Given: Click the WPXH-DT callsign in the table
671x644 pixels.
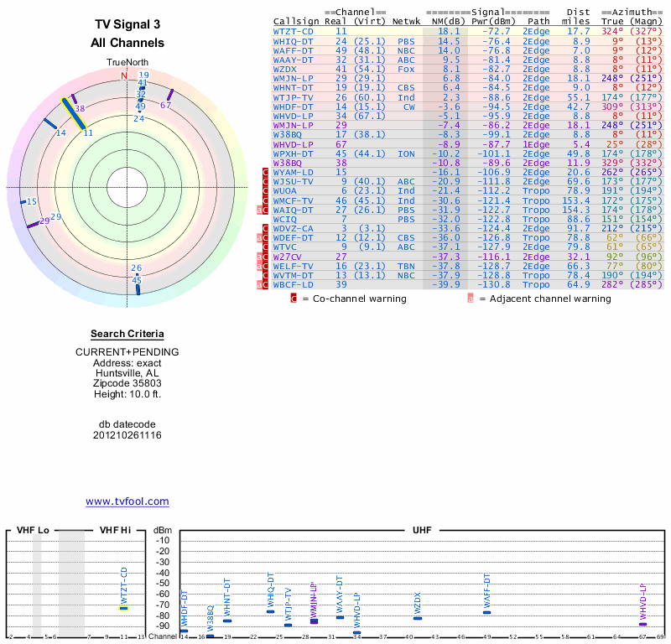Looking at the screenshot, I should [x=293, y=153].
